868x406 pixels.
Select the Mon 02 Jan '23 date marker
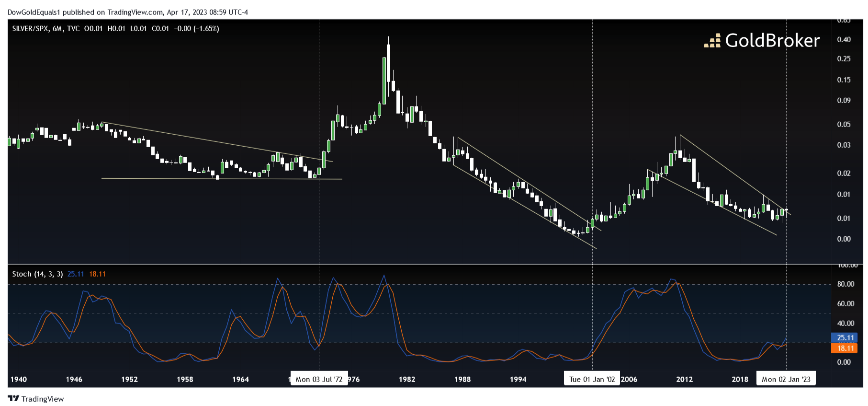[x=786, y=379]
